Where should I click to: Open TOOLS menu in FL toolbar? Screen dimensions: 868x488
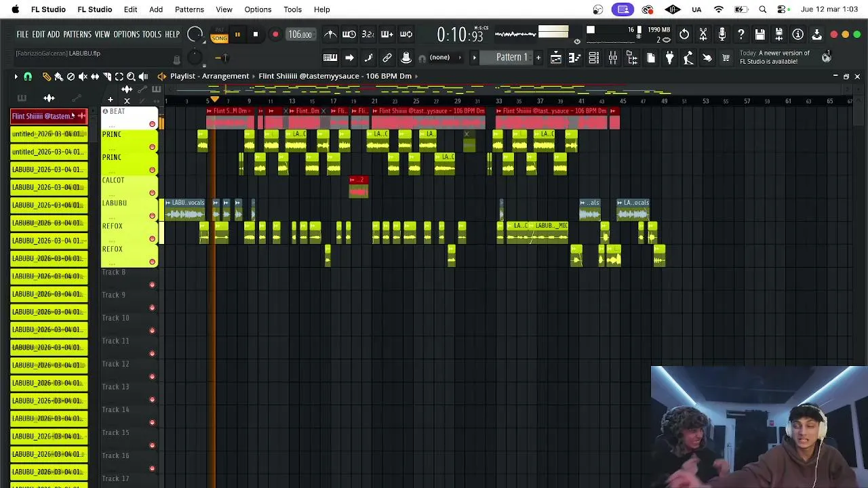click(x=152, y=35)
